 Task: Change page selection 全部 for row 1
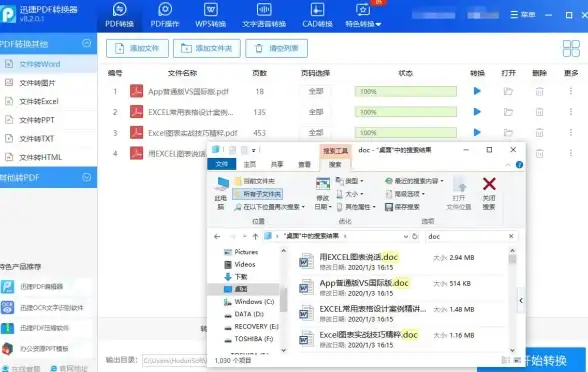click(316, 91)
